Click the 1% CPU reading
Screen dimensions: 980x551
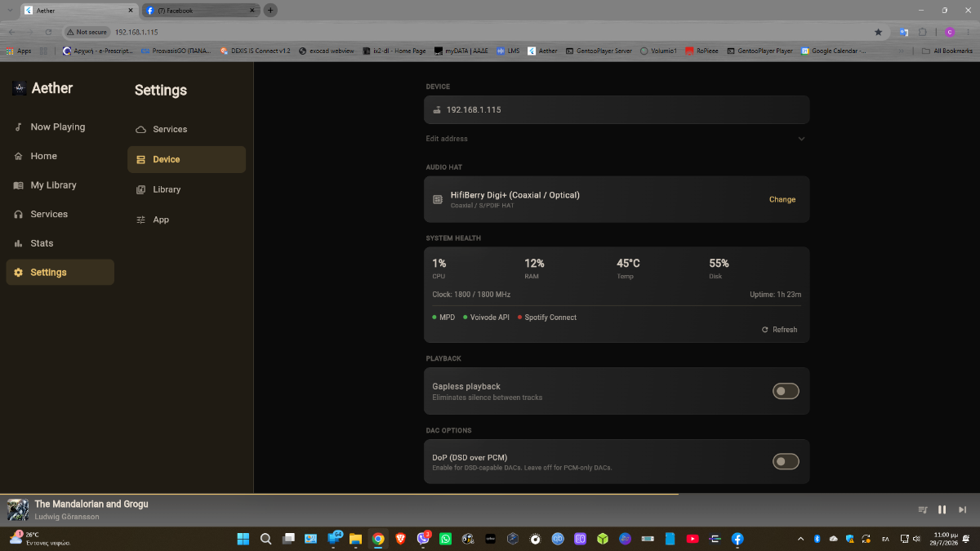(439, 268)
